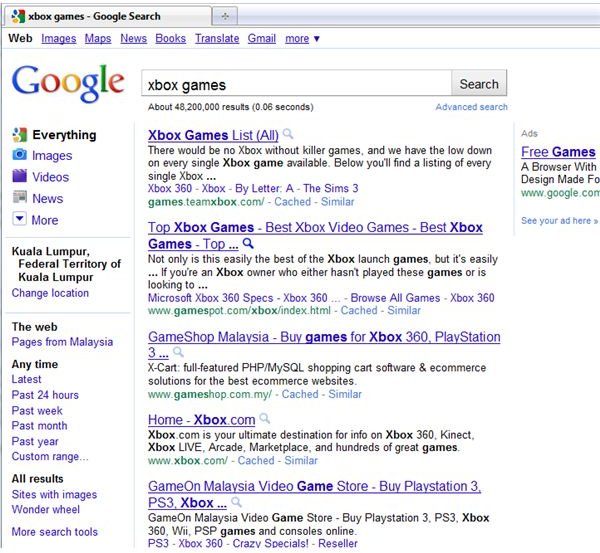The height and width of the screenshot is (553, 600).
Task: Select Videos filter text in left sidebar
Action: pyautogui.click(x=51, y=177)
